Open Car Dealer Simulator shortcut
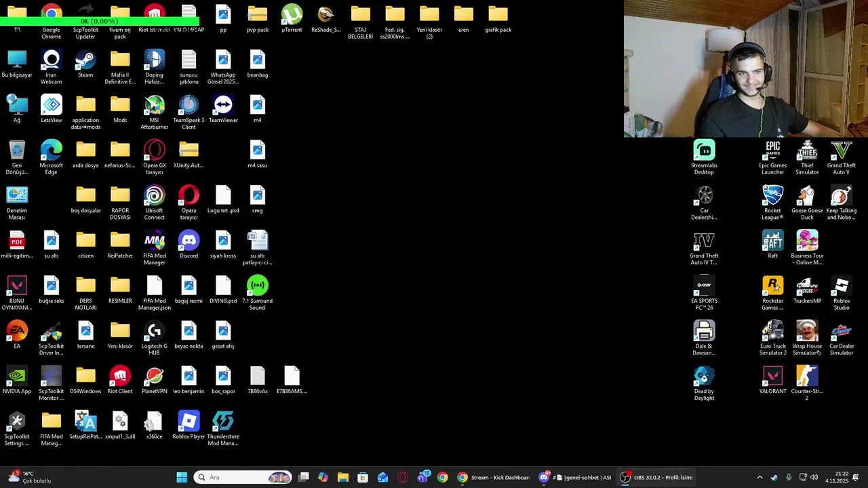Viewport: 868px width, 488px height. tap(841, 338)
